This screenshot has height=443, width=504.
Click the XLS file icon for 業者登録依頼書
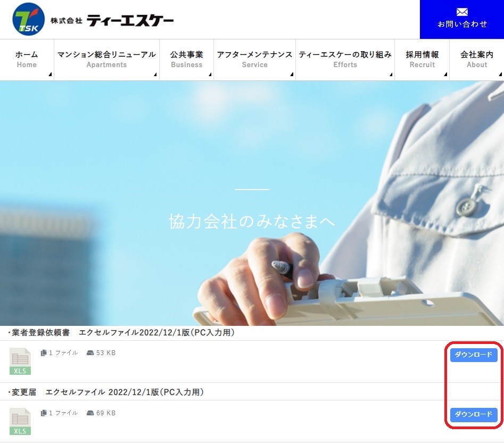(x=20, y=362)
